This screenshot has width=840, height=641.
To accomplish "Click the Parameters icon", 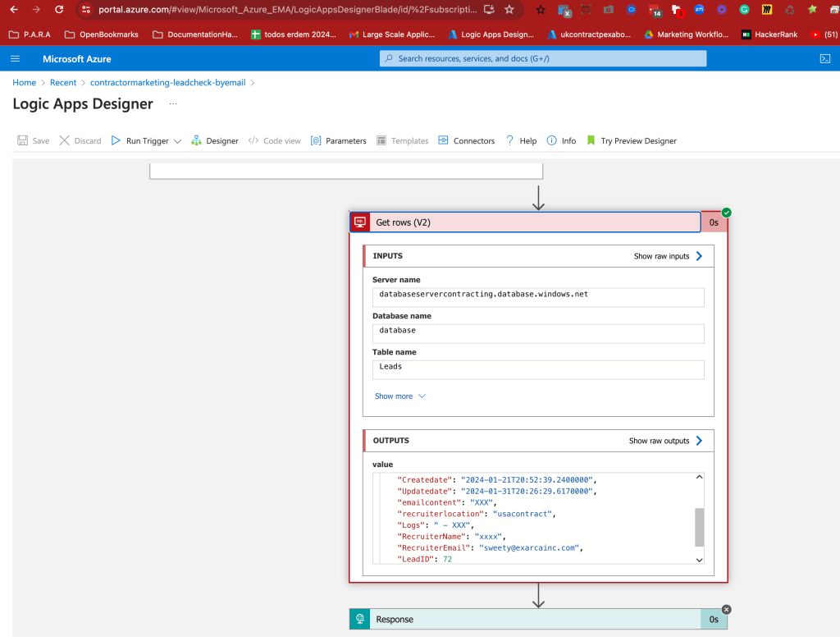I will click(x=316, y=140).
